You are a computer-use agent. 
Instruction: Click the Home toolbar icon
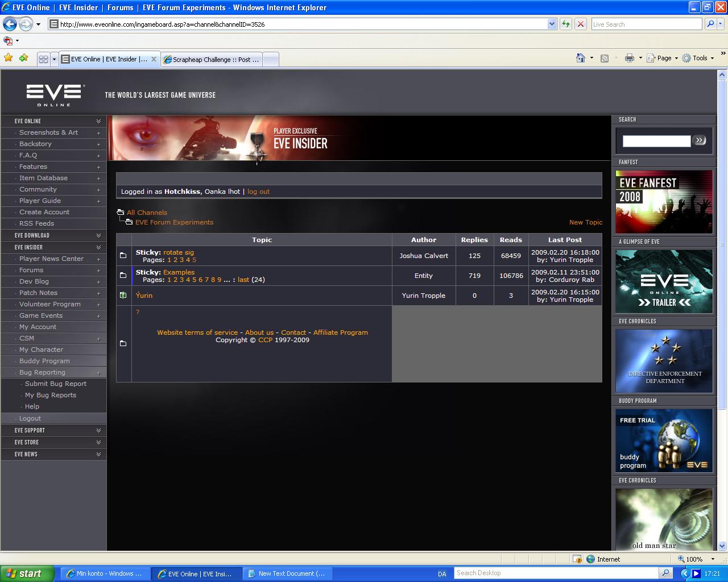pyautogui.click(x=581, y=58)
